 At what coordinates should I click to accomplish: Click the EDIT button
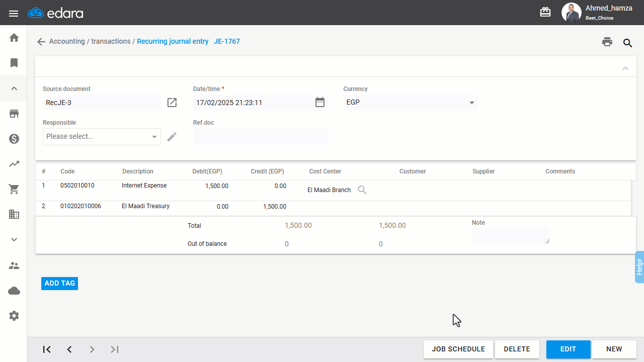tap(569, 349)
